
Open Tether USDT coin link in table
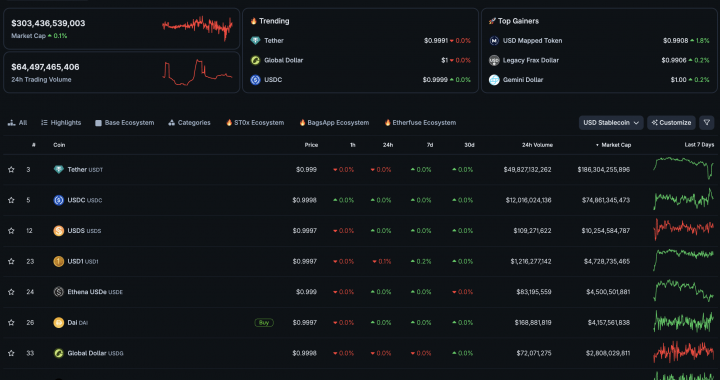85,170
